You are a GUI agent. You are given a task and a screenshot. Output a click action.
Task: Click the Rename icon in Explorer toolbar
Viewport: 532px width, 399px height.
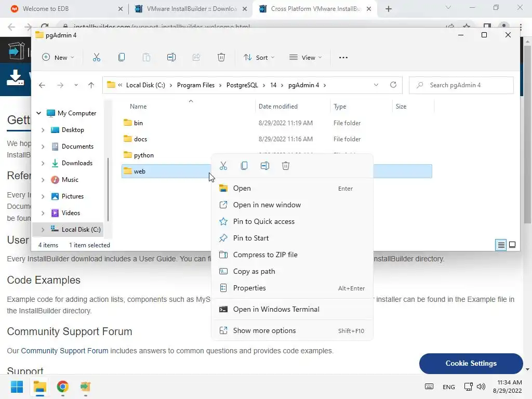[171, 57]
